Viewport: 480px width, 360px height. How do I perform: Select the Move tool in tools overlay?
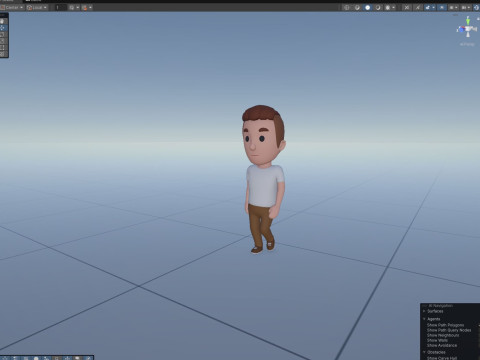point(3,28)
